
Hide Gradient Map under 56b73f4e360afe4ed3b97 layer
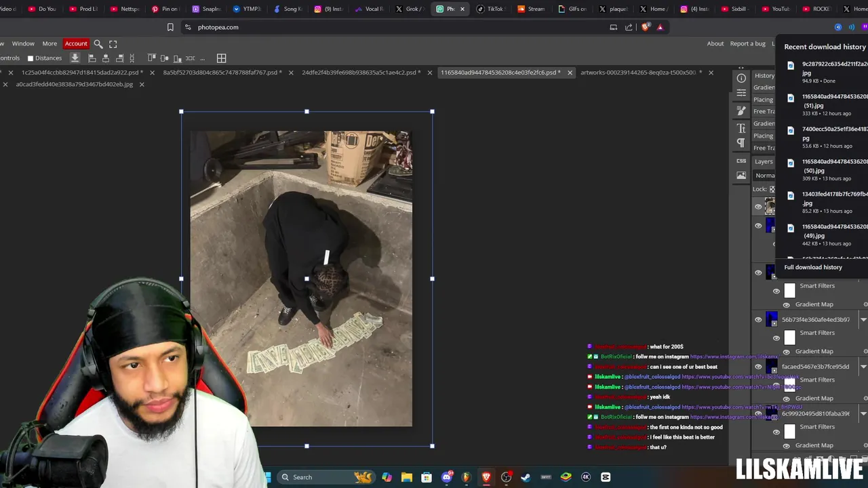pyautogui.click(x=787, y=352)
